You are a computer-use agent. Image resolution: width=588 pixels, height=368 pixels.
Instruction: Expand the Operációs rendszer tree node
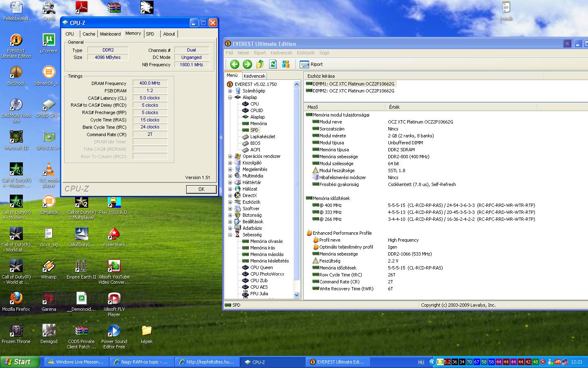tap(230, 156)
